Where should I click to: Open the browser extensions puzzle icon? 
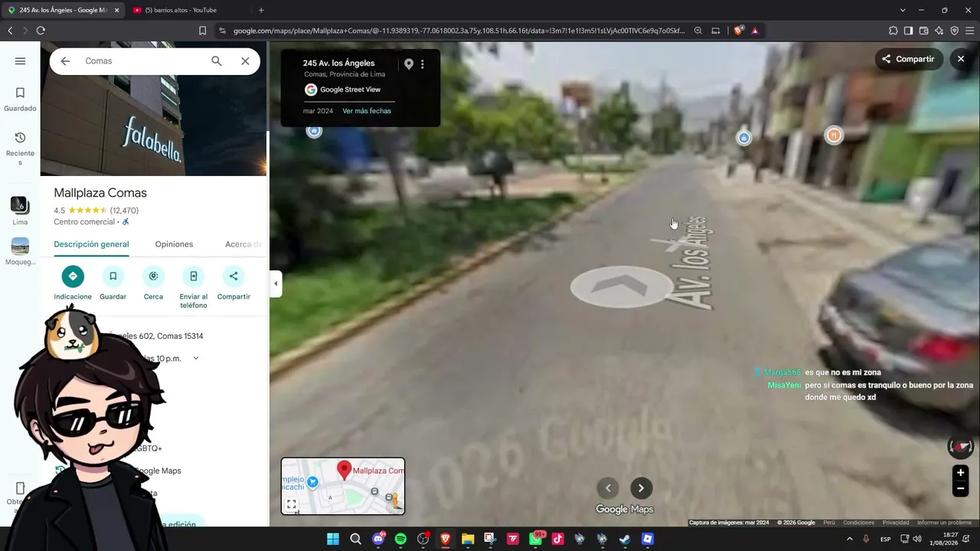click(893, 31)
